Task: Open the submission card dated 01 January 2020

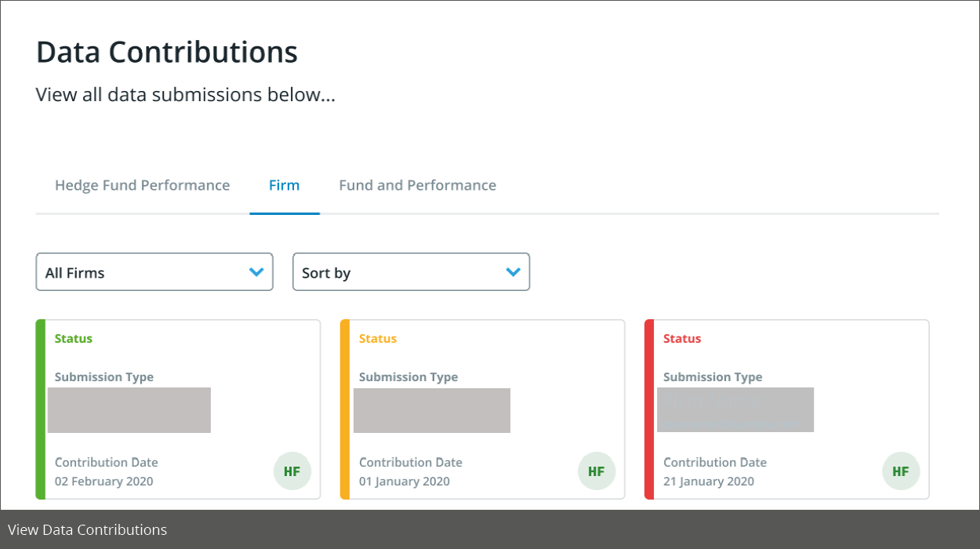Action: (x=482, y=409)
